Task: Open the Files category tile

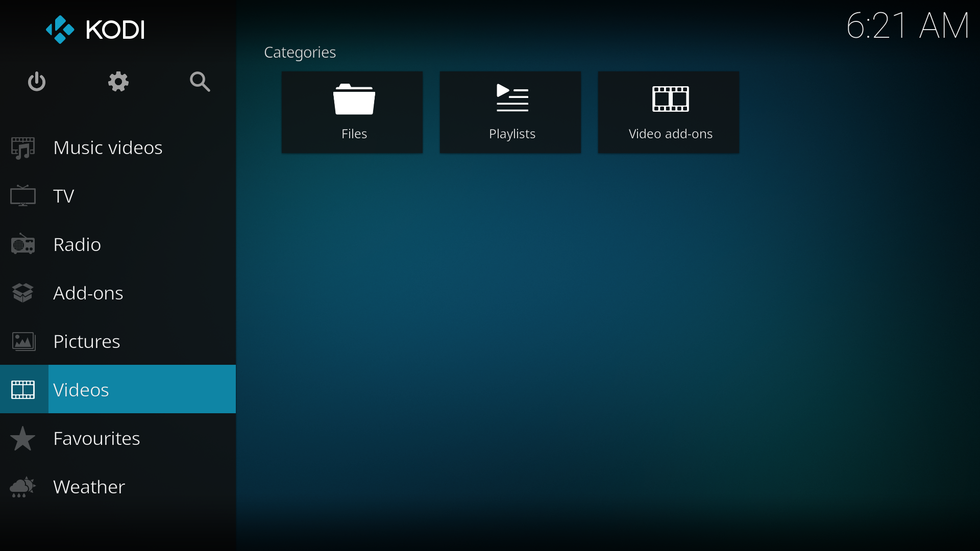Action: coord(352,112)
